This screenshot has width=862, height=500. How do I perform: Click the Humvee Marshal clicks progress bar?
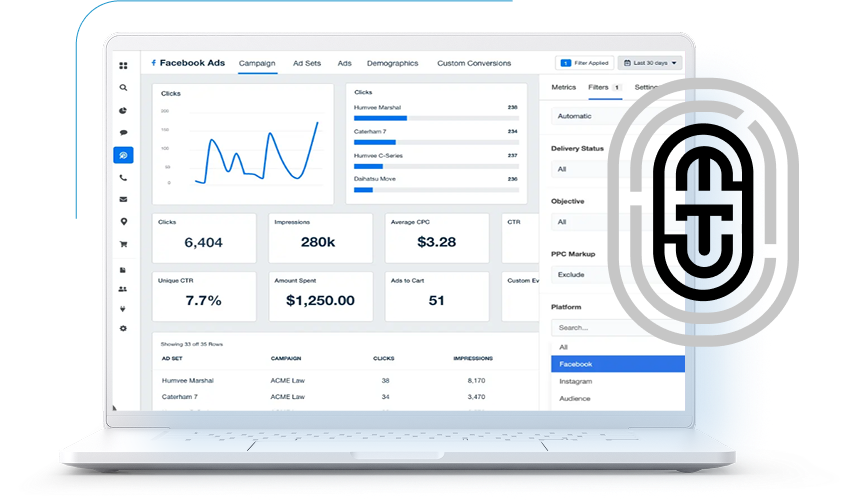click(x=436, y=118)
